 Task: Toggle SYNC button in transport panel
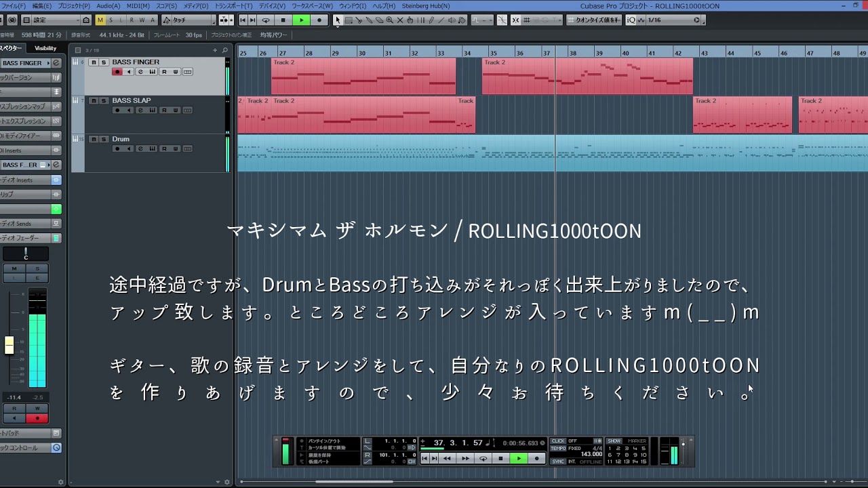pyautogui.click(x=557, y=462)
